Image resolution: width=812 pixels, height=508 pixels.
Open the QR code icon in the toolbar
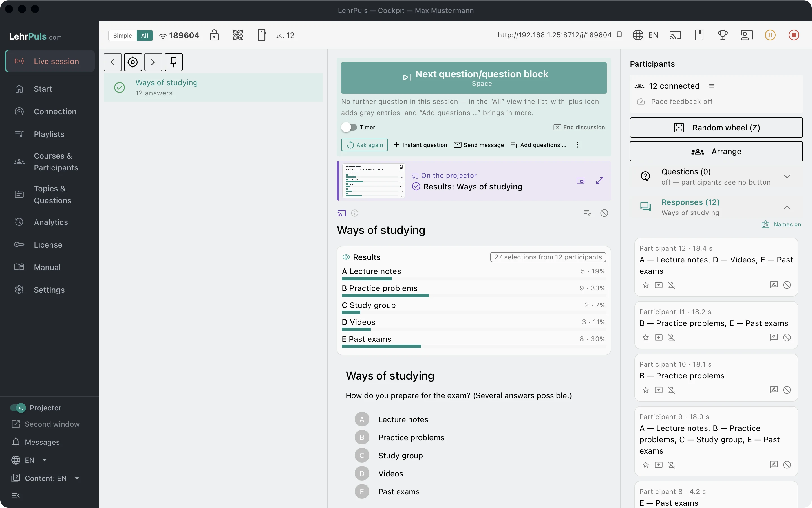[x=238, y=35]
